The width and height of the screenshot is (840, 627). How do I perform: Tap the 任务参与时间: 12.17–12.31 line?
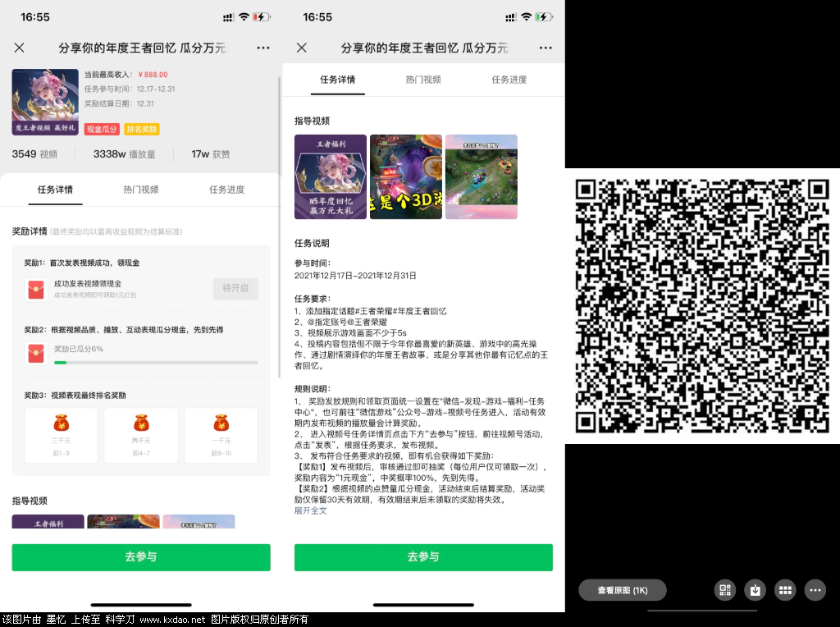130,89
